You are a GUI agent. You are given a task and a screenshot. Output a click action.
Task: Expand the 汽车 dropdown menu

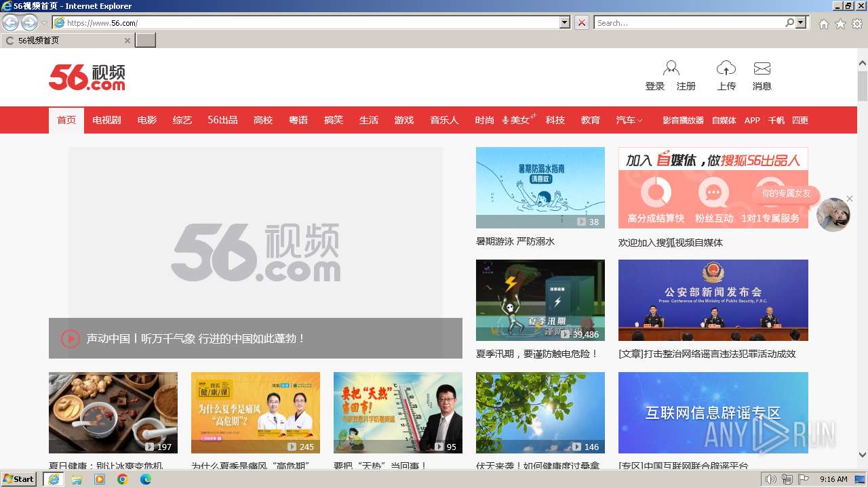[x=629, y=120]
